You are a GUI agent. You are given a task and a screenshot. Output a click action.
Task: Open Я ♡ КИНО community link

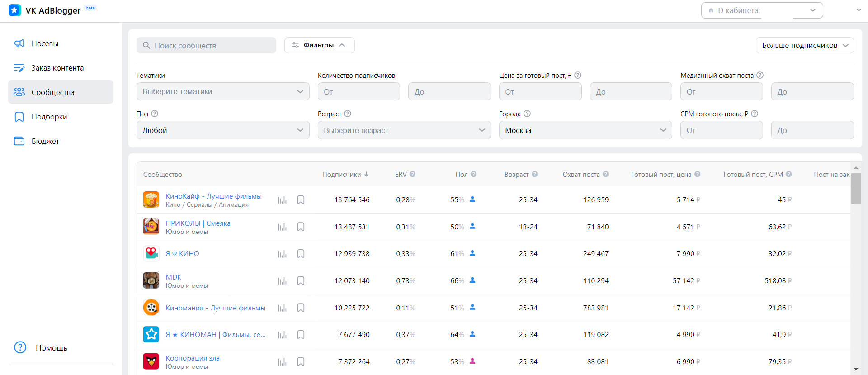182,254
